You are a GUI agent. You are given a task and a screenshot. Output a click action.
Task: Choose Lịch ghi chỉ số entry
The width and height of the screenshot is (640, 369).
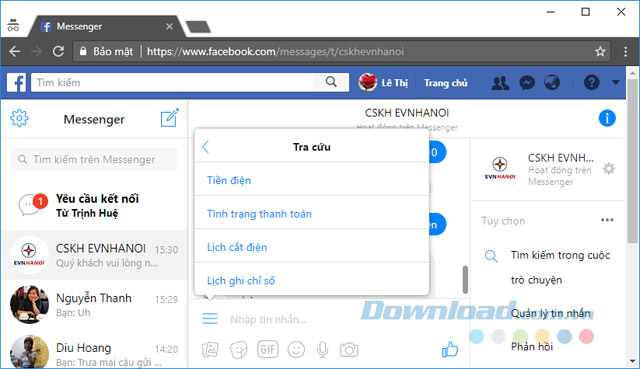[312, 280]
